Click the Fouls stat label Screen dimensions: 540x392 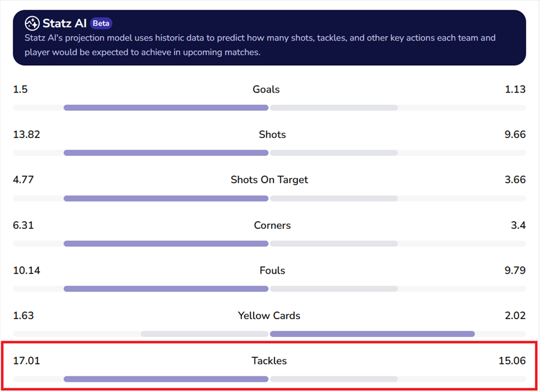(272, 271)
